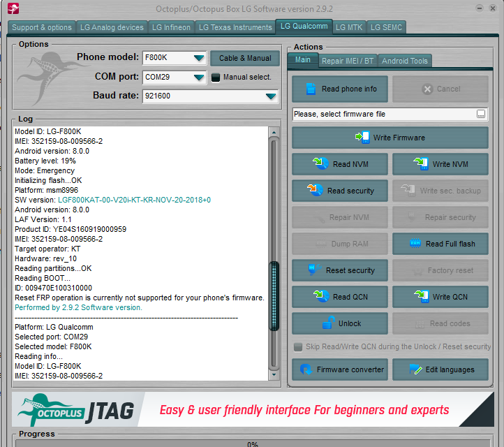Toggle Skip Read/Write QCN during Unlock checkbox
This screenshot has width=504, height=447.
point(298,347)
